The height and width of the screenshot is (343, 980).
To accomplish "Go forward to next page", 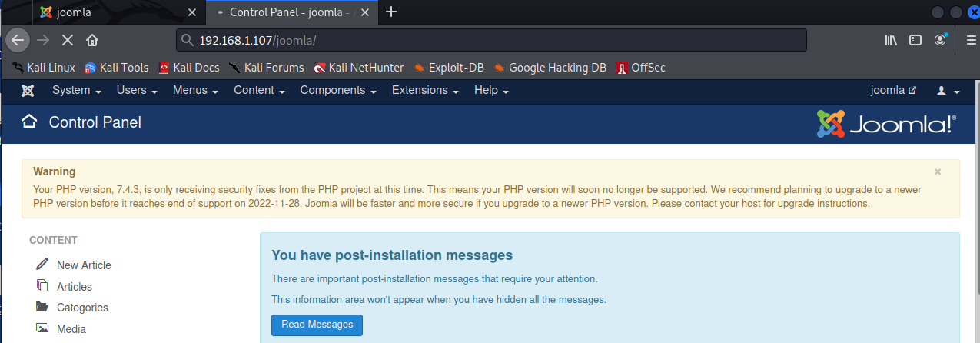I will pos(43,40).
